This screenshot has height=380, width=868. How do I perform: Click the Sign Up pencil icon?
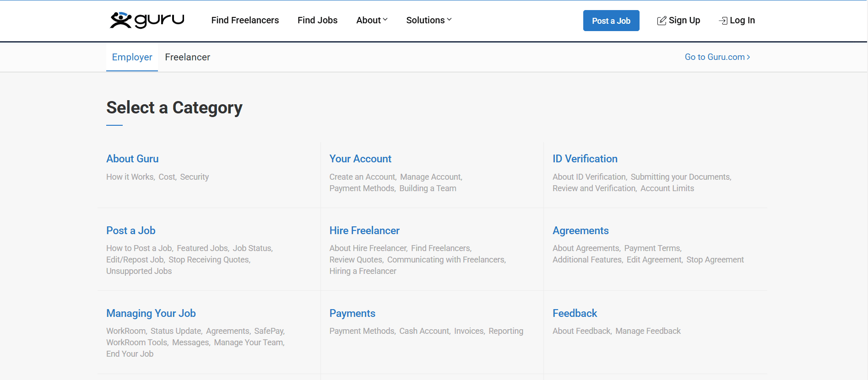(662, 21)
